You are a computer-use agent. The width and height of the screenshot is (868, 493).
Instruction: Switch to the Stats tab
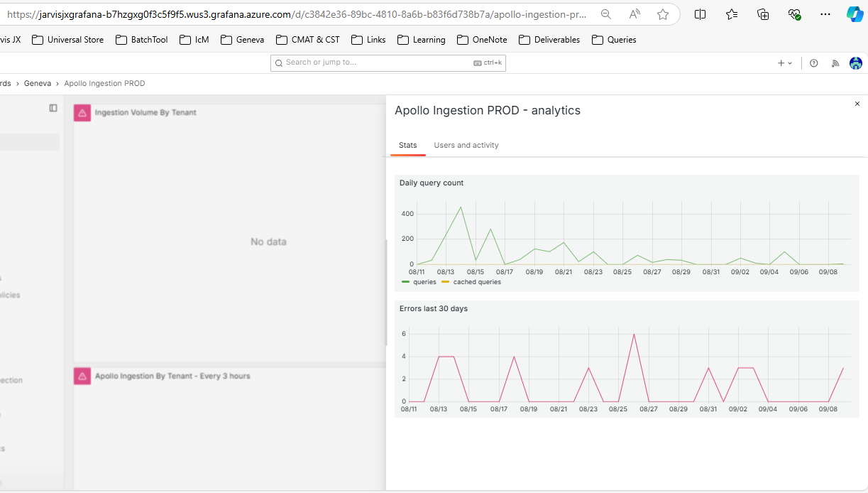pyautogui.click(x=408, y=145)
